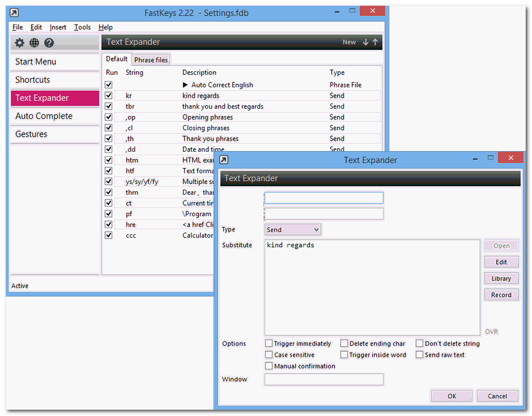Click the move up arrow icon
The width and height of the screenshot is (532, 416).
click(375, 42)
